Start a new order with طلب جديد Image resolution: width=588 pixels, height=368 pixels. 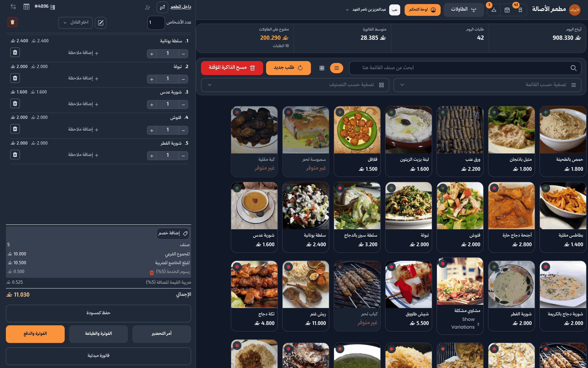[x=288, y=68]
